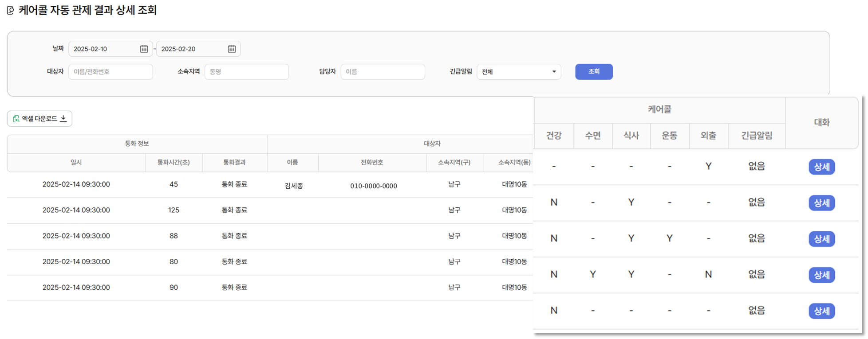Click the 케어콜 group header
This screenshot has height=339, width=868.
(659, 109)
